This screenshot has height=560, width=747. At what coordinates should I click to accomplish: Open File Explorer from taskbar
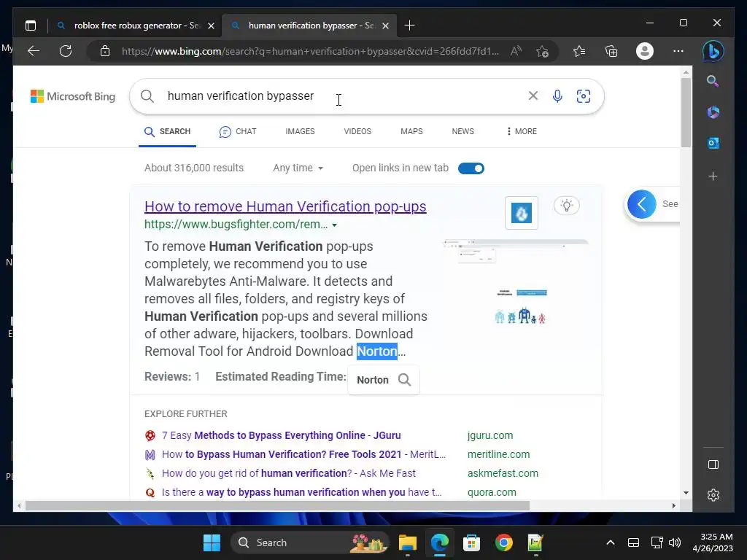click(x=407, y=542)
